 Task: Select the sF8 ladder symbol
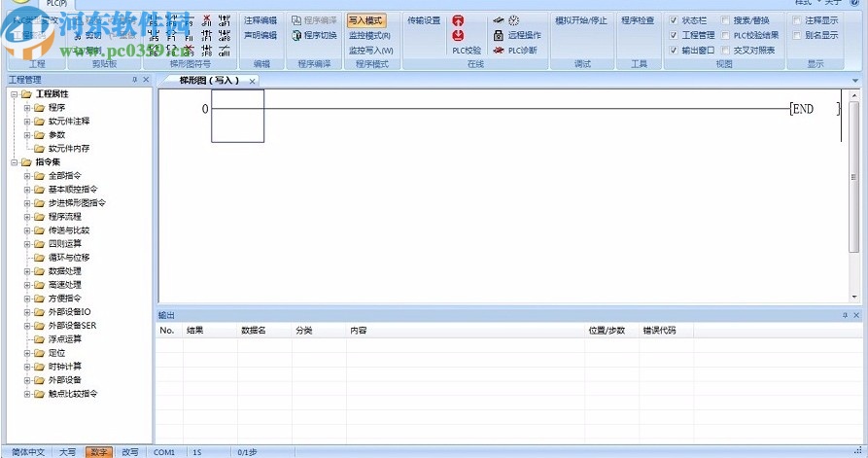(x=206, y=51)
